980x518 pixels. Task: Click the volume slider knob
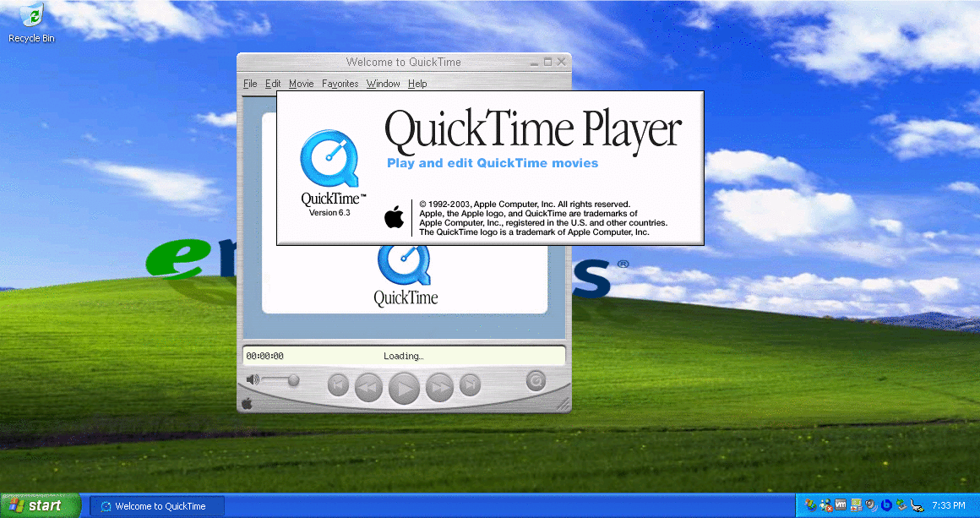click(x=293, y=379)
